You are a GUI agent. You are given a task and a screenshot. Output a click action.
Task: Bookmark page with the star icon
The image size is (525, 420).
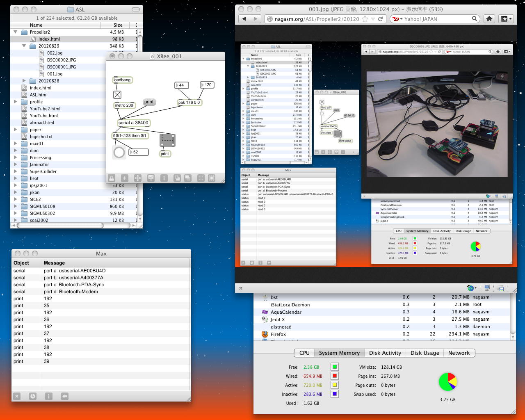click(365, 19)
